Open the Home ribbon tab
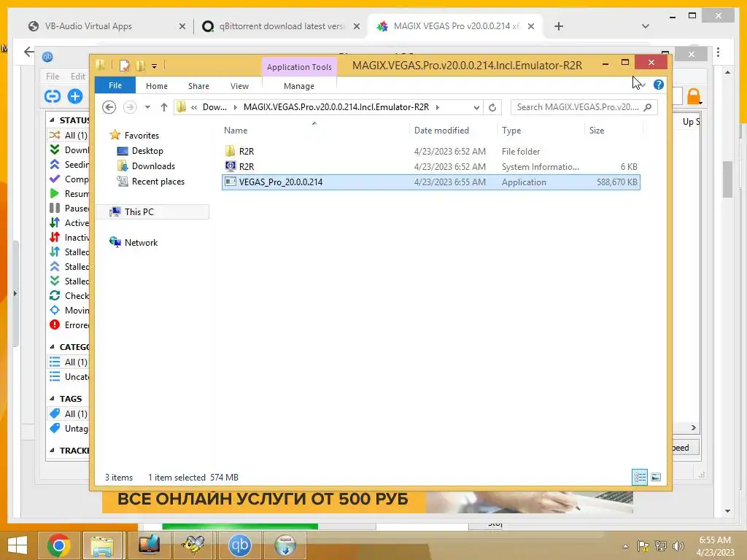The image size is (747, 560). tap(157, 86)
